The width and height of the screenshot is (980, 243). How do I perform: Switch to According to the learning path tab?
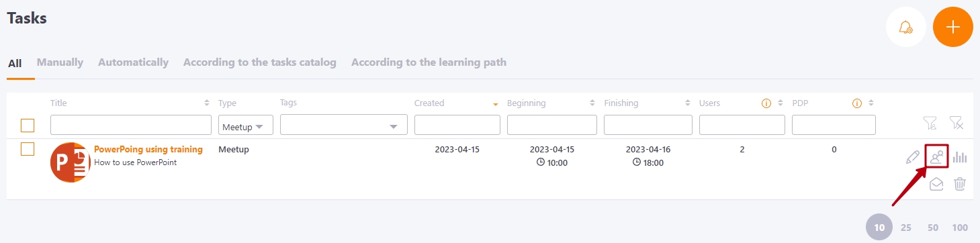point(429,62)
